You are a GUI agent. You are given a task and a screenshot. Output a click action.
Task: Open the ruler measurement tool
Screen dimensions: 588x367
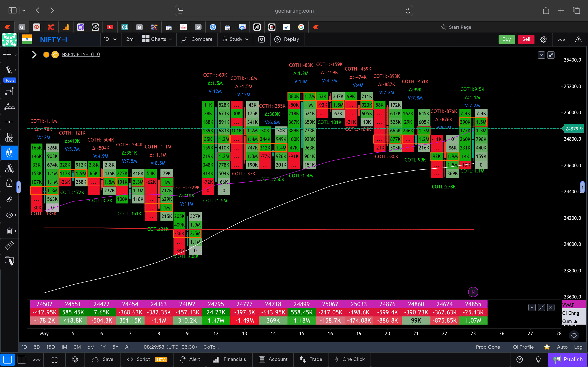[x=9, y=245]
